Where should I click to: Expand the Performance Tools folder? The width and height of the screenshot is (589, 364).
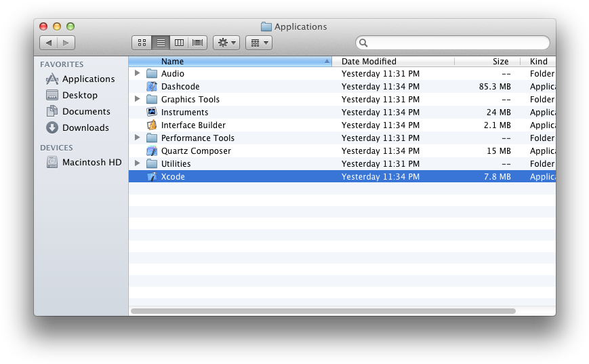tap(138, 138)
